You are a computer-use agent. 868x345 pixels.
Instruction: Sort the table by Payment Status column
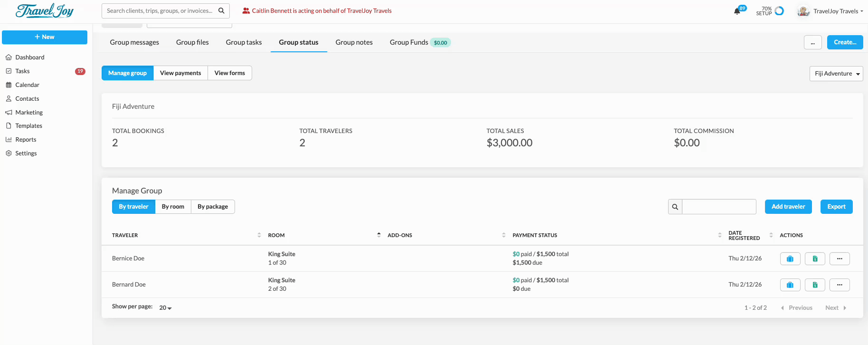719,235
